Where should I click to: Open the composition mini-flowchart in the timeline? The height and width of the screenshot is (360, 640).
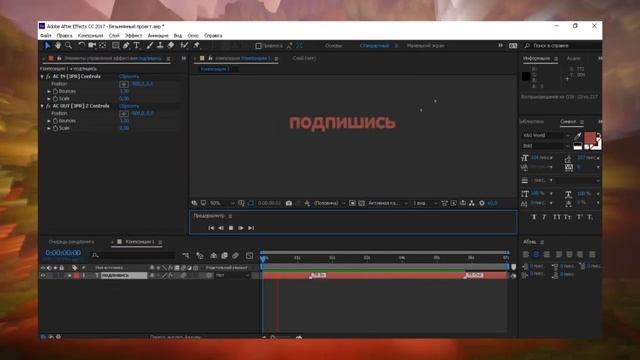pos(186,256)
